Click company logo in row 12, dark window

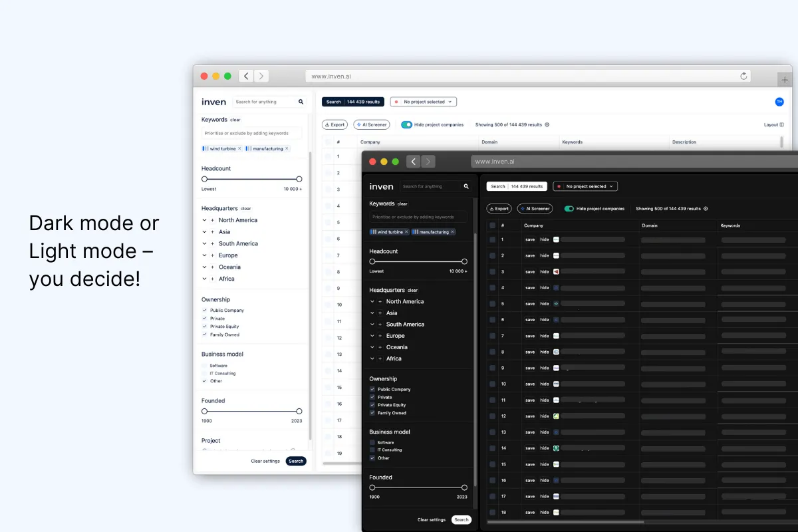coord(556,416)
